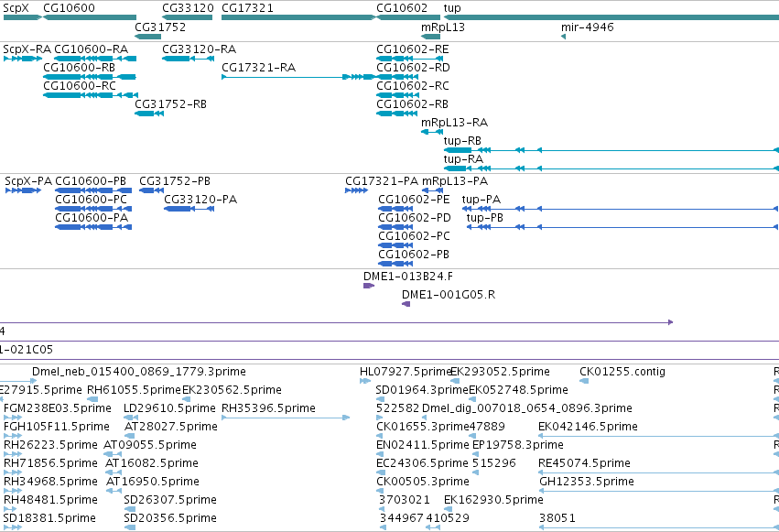Select CG10602-RB transcript
Image resolution: width=779 pixels, height=532 pixels.
(397, 114)
